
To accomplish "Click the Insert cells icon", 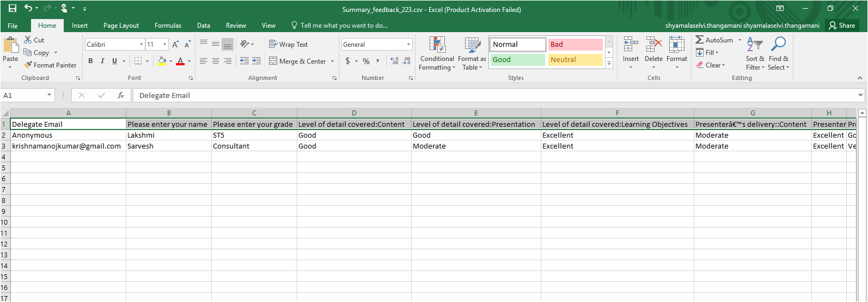I will (x=631, y=45).
